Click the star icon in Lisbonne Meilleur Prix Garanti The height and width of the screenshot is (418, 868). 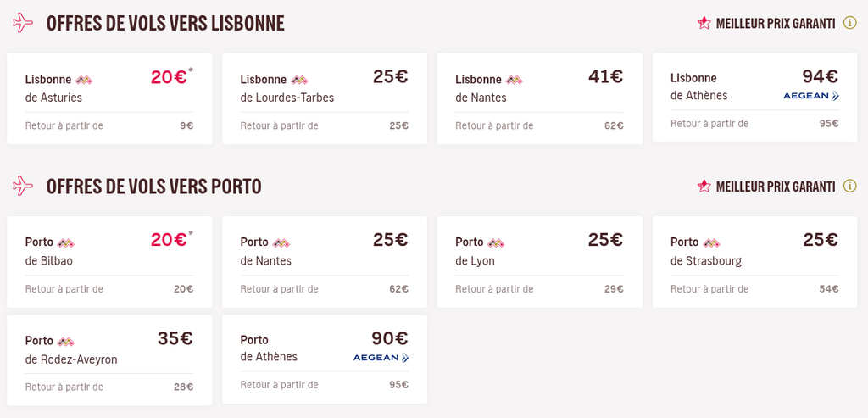[x=704, y=23]
